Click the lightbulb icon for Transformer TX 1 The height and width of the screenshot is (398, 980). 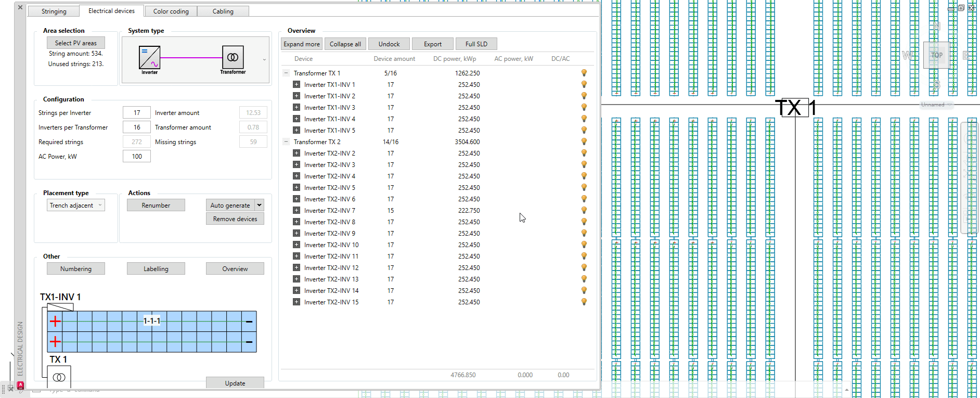584,73
